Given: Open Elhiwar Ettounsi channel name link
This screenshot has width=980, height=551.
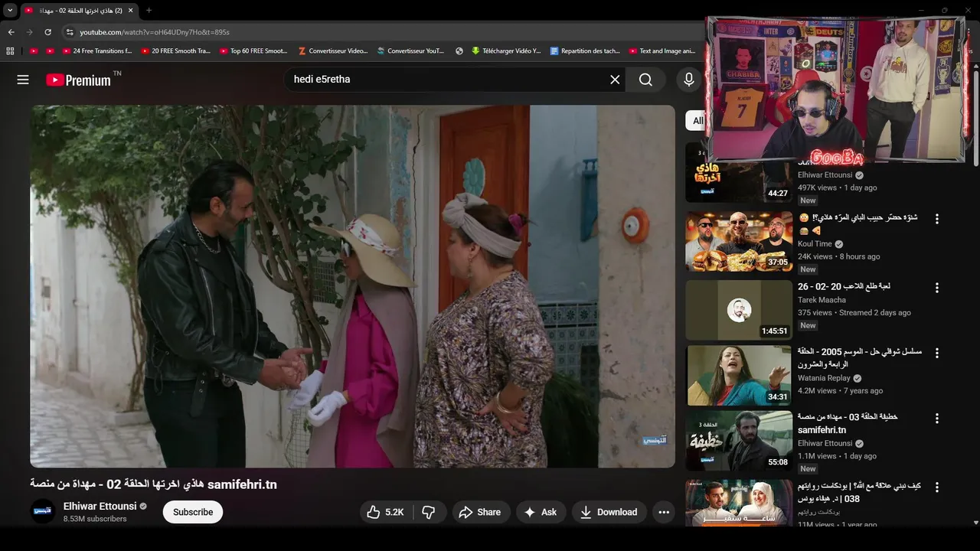Looking at the screenshot, I should (x=100, y=506).
